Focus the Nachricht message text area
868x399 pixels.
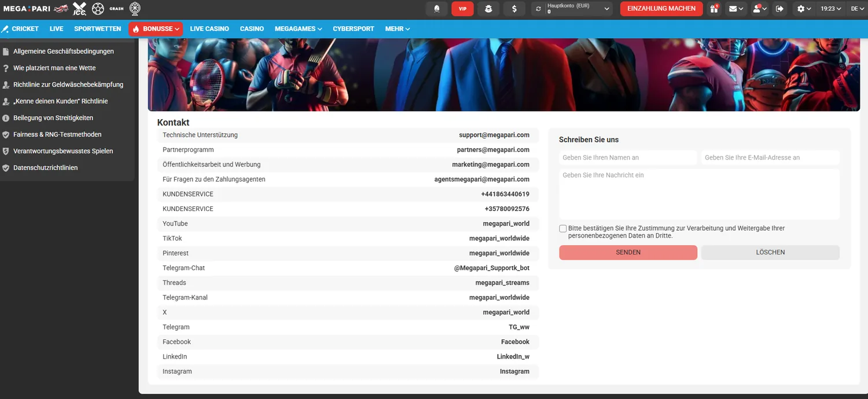click(x=699, y=194)
